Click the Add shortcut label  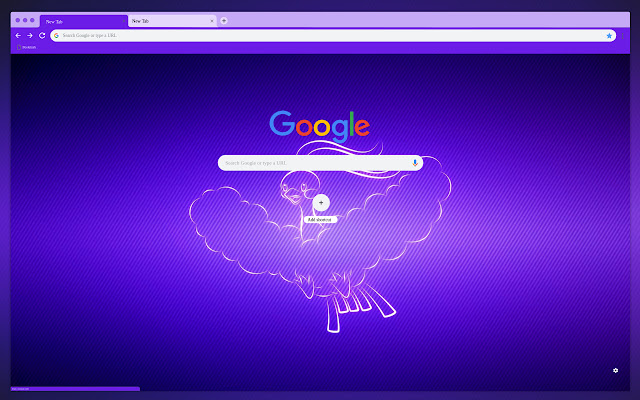pos(320,220)
